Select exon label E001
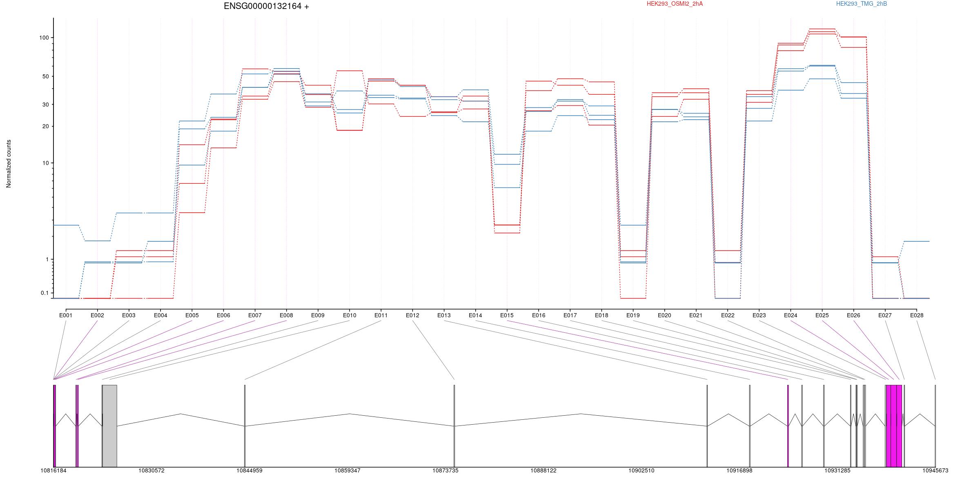Screen dimensions: 980x490 66,315
